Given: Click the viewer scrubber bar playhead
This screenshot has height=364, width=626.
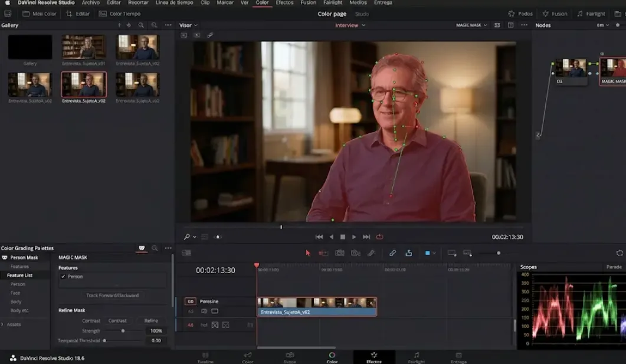Looking at the screenshot, I should 281,227.
